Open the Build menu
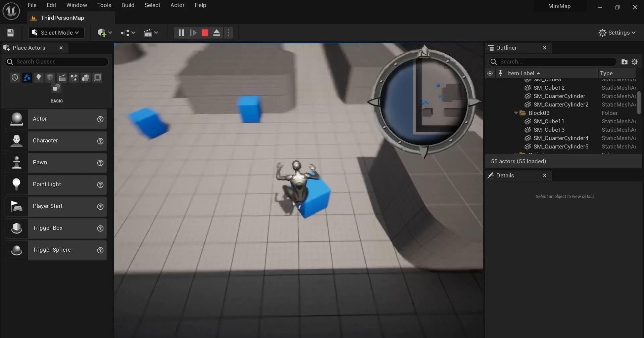 pyautogui.click(x=128, y=5)
